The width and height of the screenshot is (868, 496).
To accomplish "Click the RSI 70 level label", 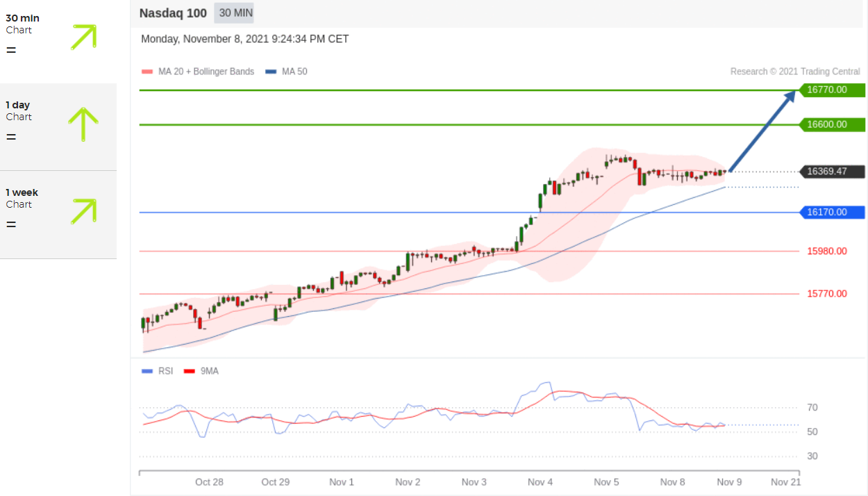I will pyautogui.click(x=812, y=408).
